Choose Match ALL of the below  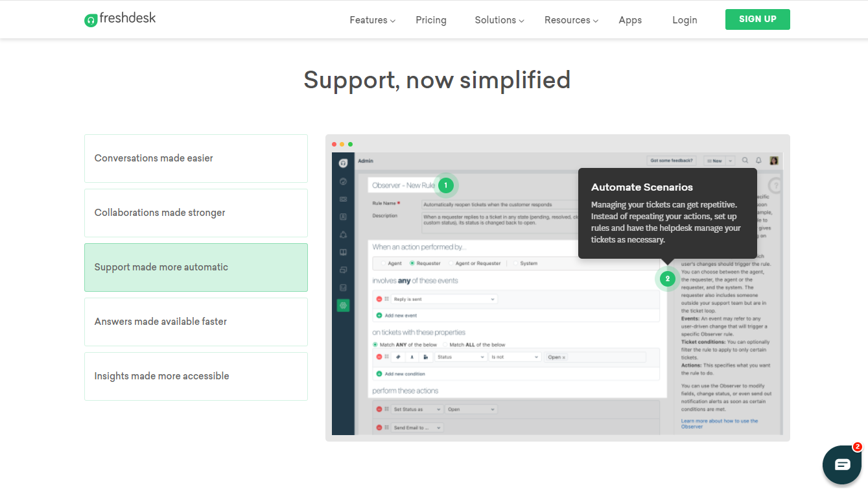[445, 344]
